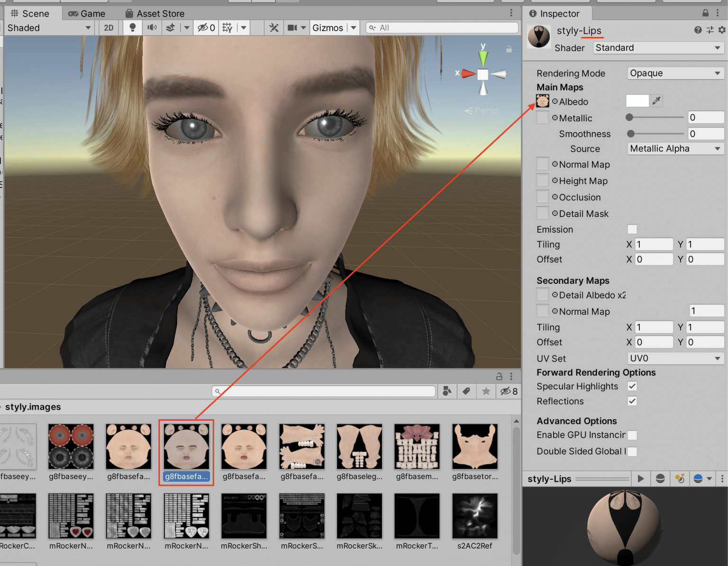Image resolution: width=728 pixels, height=566 pixels.
Task: Click the eyedropper next to the Albedo color
Action: pyautogui.click(x=657, y=100)
